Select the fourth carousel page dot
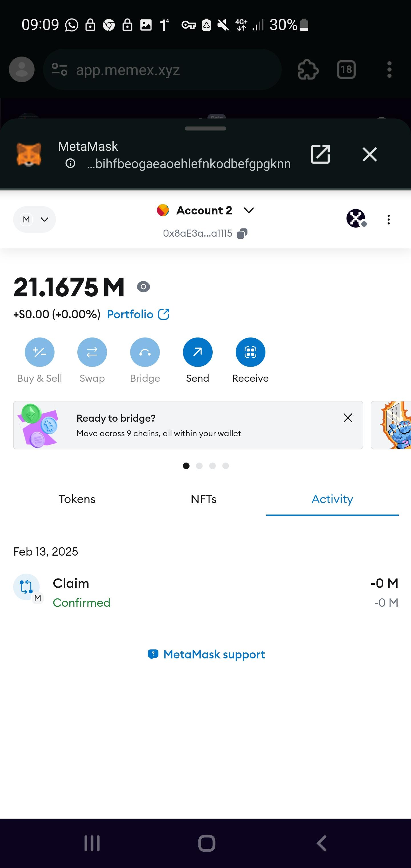 tap(225, 466)
